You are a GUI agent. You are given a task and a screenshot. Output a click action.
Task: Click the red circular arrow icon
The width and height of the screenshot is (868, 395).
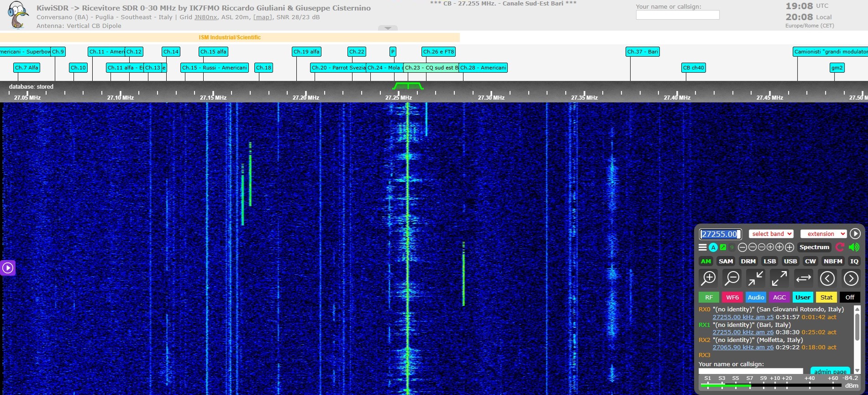pyautogui.click(x=840, y=247)
